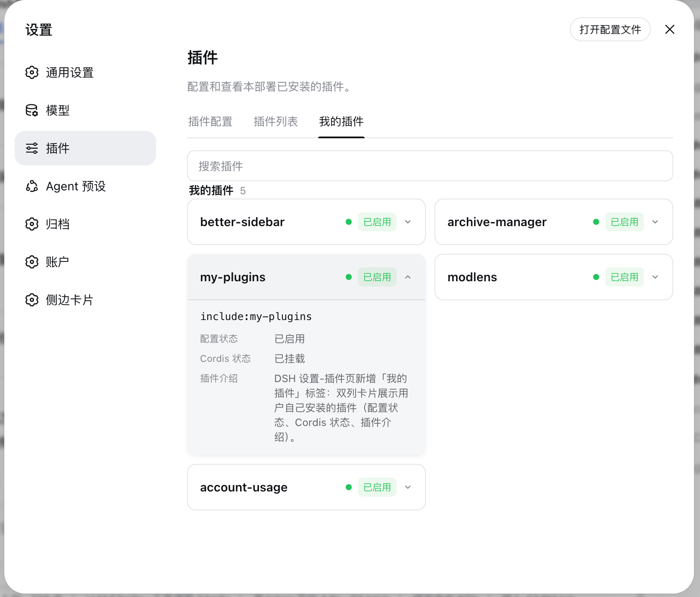Screen dimensions: 700x597
Task: Click the 我的插件 5 count heading
Action: [217, 190]
